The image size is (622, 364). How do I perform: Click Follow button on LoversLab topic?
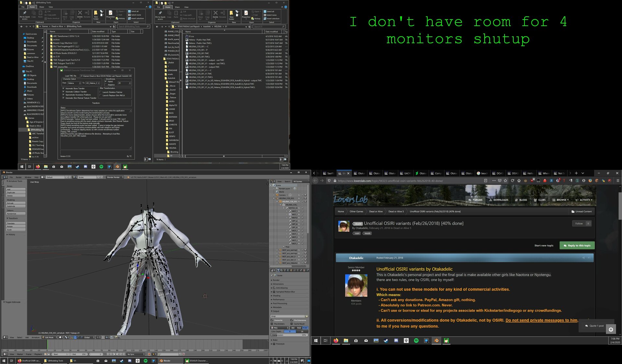pyautogui.click(x=582, y=224)
